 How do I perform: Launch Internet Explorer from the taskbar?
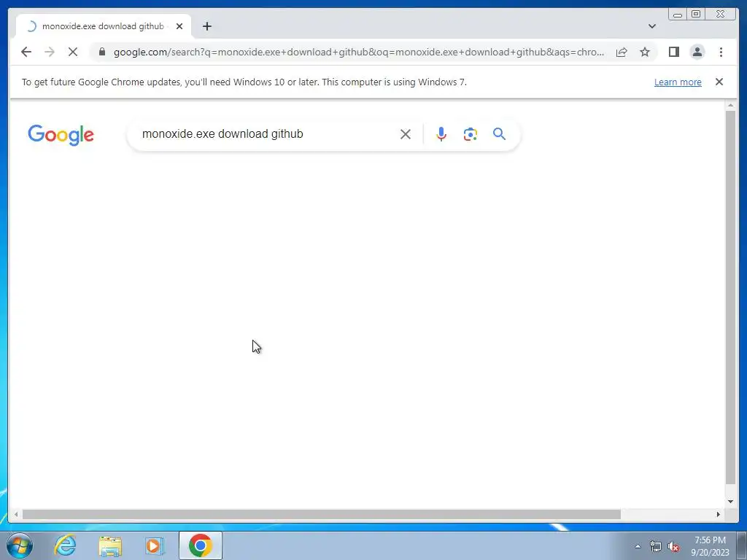pos(65,545)
